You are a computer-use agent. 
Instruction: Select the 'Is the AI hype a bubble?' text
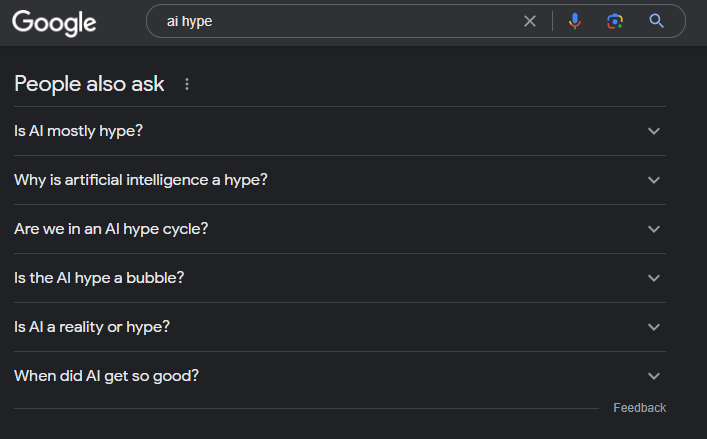coord(99,278)
